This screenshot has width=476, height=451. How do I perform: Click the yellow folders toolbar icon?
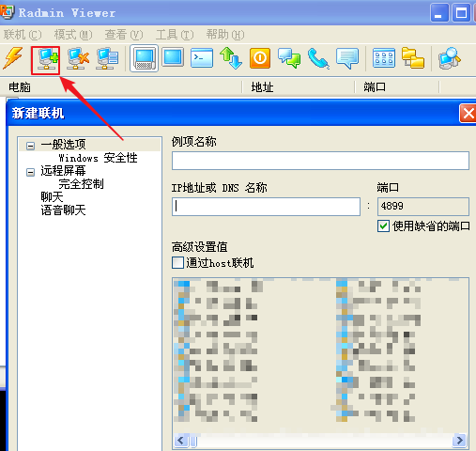click(413, 58)
